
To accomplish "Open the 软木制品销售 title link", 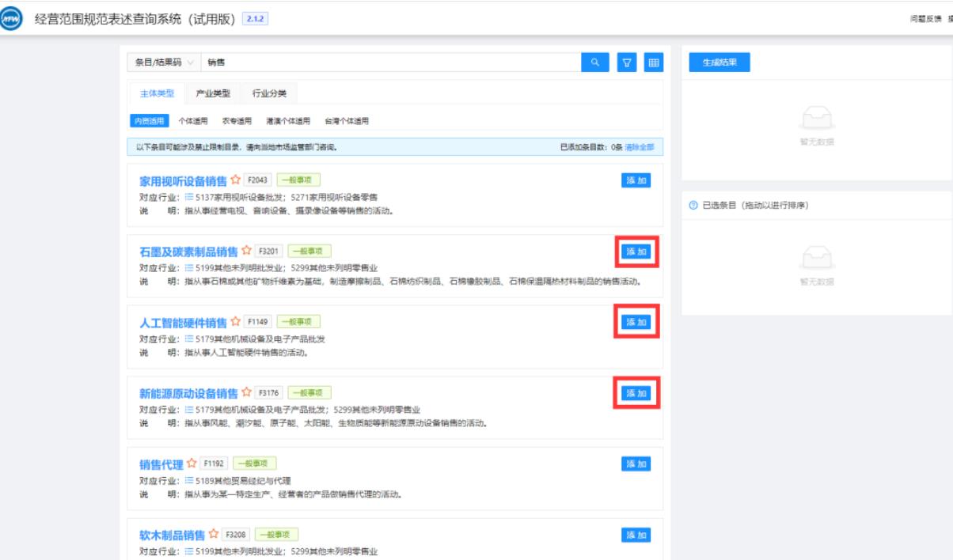I will pyautogui.click(x=172, y=535).
